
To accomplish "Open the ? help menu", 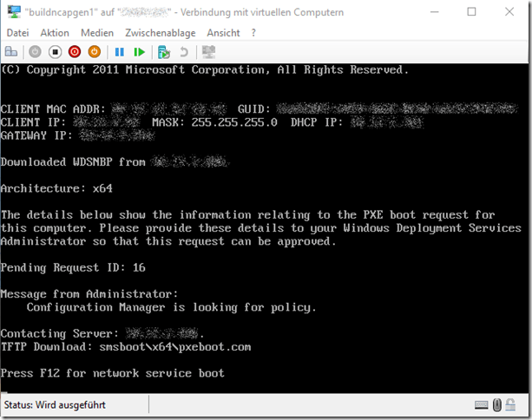I will click(253, 32).
